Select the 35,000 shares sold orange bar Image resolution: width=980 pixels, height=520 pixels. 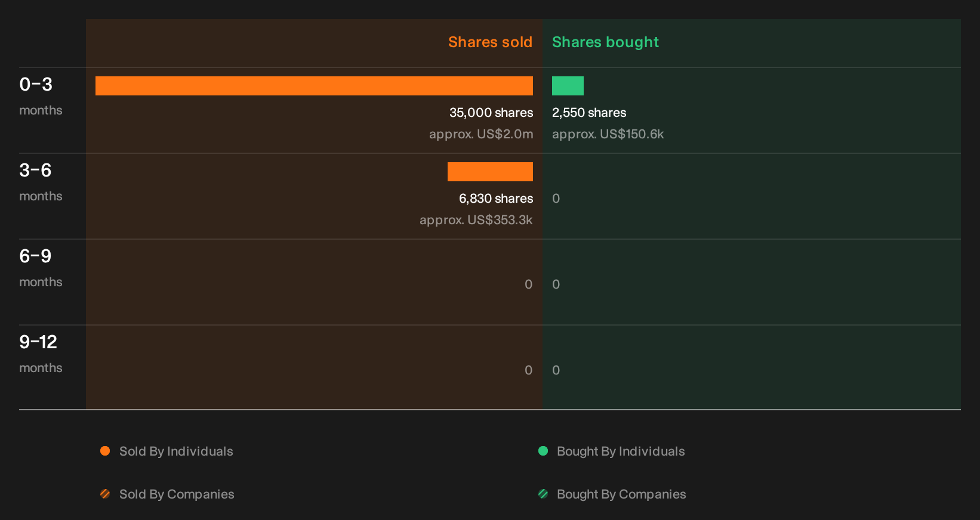pyautogui.click(x=314, y=86)
